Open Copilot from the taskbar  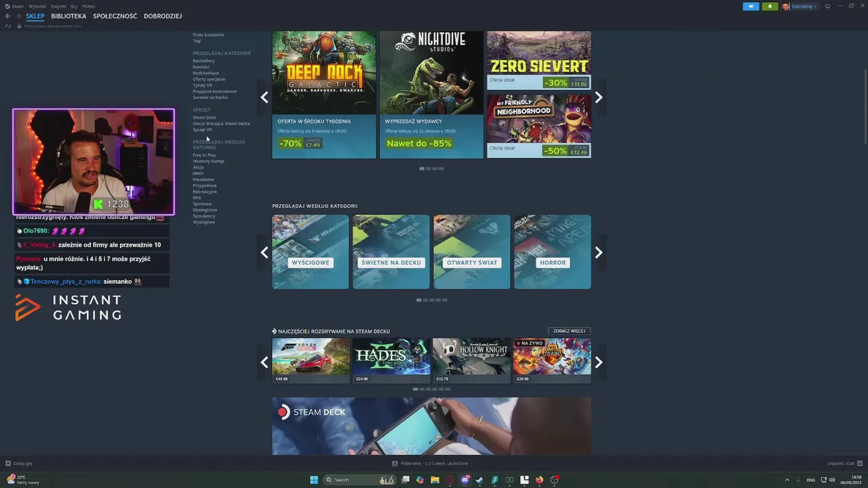[x=420, y=480]
